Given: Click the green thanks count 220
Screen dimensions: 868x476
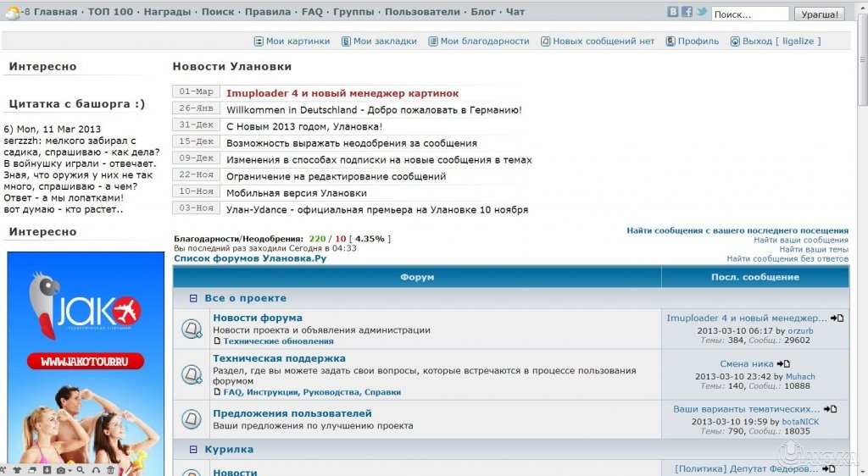Looking at the screenshot, I should 317,239.
